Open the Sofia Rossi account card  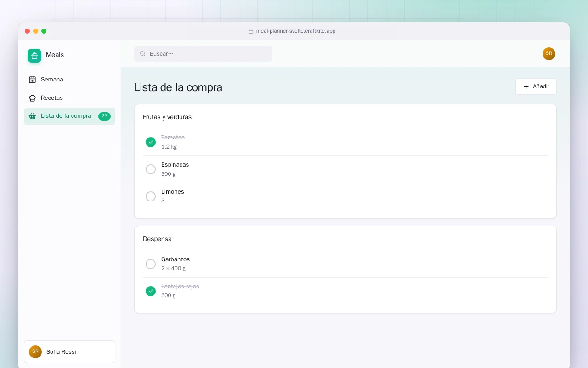(69, 352)
